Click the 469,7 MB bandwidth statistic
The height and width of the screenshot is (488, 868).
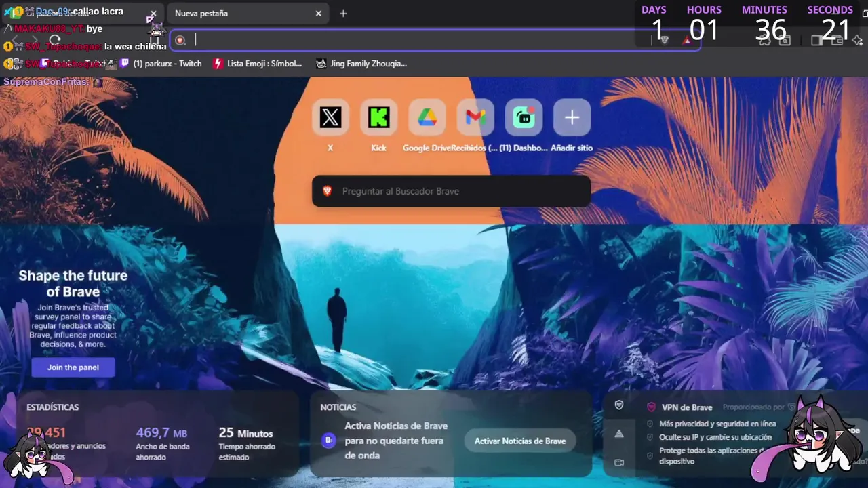(x=161, y=433)
